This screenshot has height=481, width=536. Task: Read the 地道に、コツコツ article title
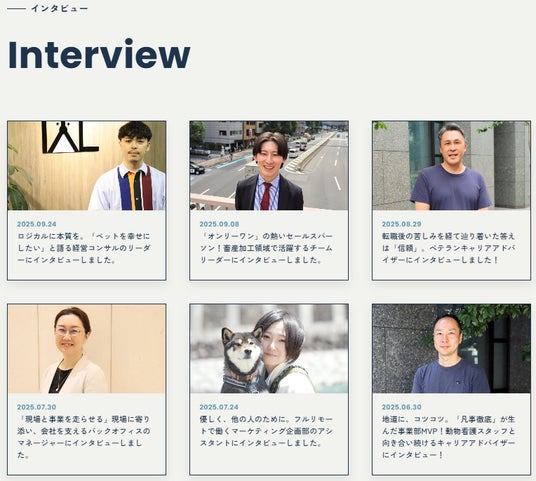pyautogui.click(x=449, y=437)
